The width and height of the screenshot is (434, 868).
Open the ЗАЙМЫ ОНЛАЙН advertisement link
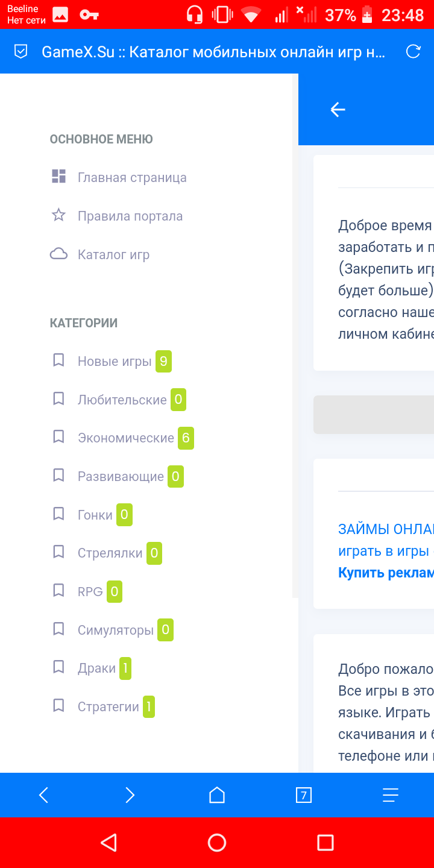[386, 529]
